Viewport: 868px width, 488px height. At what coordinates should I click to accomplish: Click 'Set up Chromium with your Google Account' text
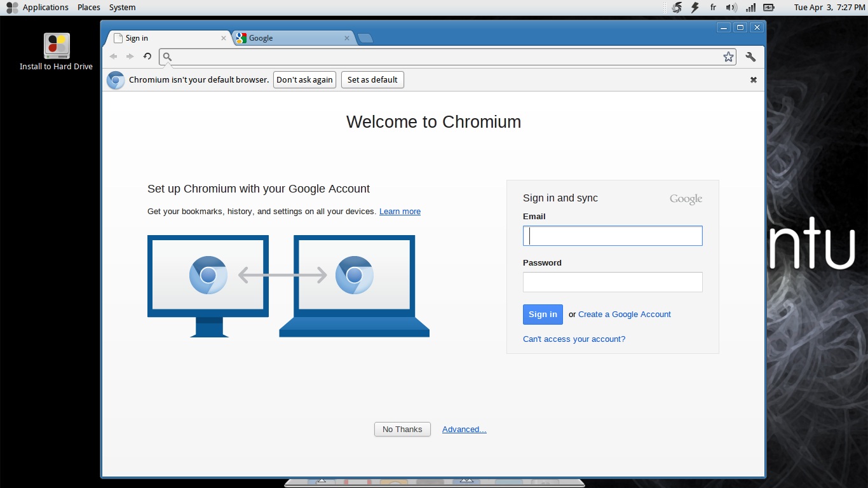pos(259,189)
